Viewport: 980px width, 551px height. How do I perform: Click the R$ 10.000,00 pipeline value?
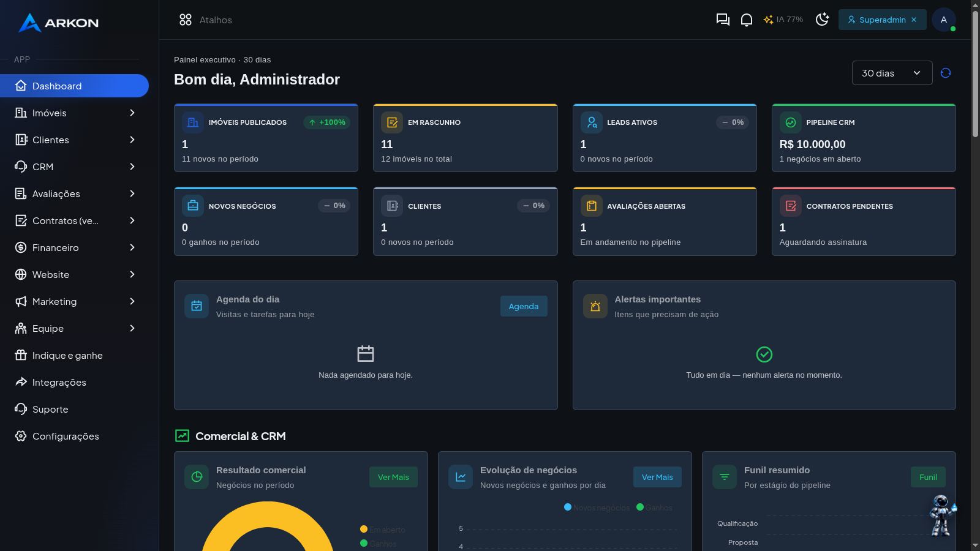click(x=812, y=144)
